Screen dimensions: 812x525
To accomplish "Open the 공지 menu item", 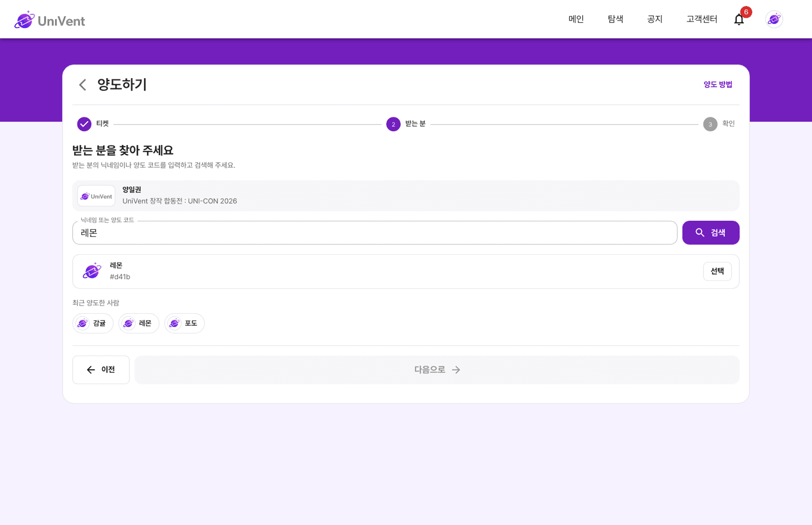I will click(x=655, y=19).
